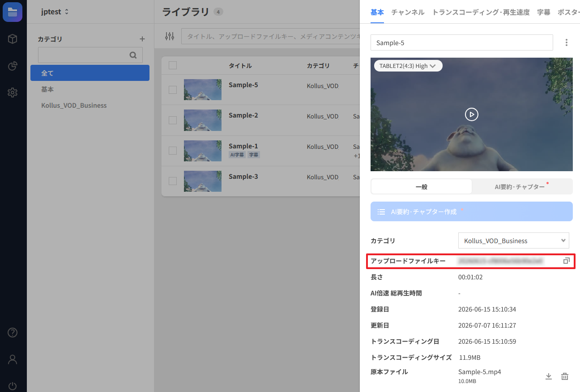Delete the original file with trash icon
This screenshot has width=580, height=392.
point(565,376)
